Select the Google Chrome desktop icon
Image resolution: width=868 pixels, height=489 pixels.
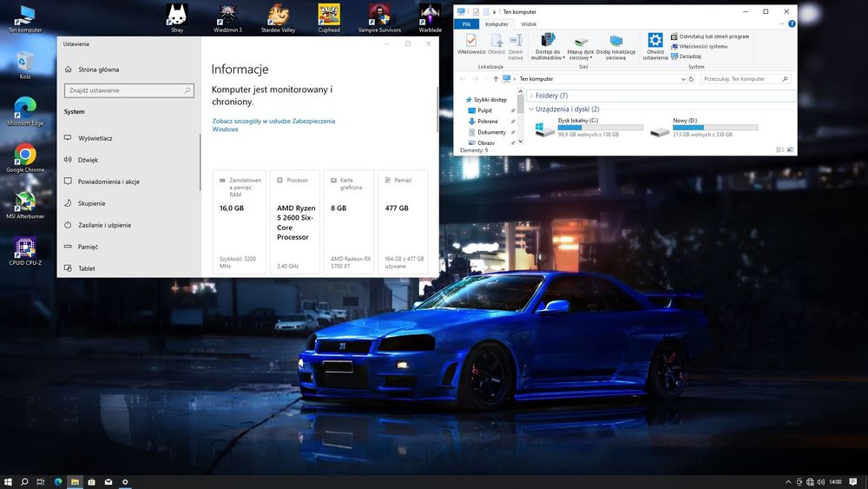[x=25, y=158]
